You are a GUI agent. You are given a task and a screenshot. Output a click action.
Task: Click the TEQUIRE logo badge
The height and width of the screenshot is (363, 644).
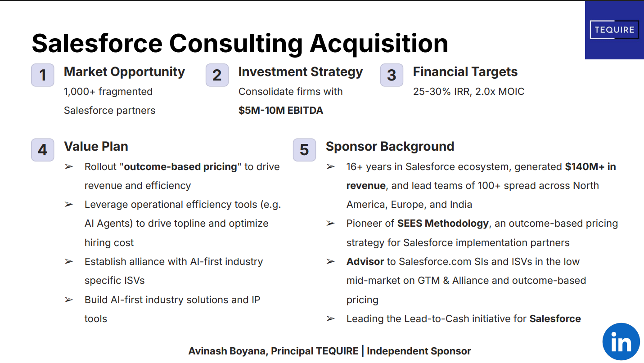click(x=614, y=30)
